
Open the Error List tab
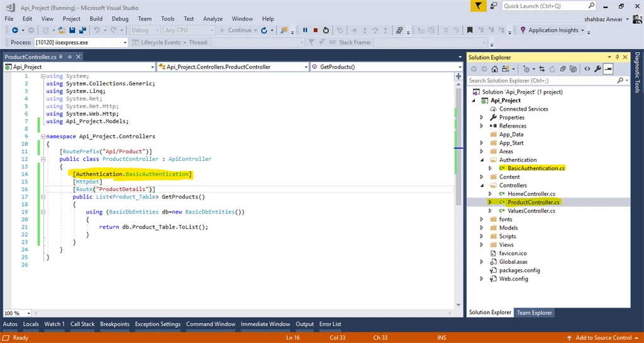pos(330,324)
